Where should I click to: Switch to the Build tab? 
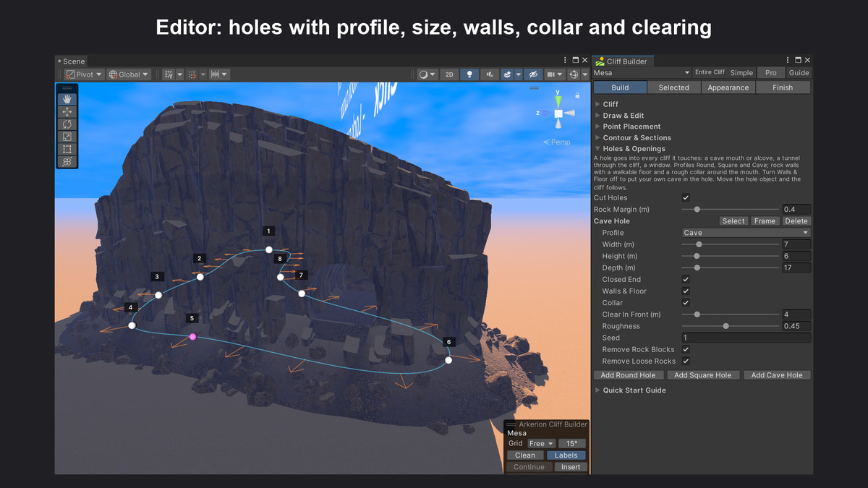pos(620,87)
